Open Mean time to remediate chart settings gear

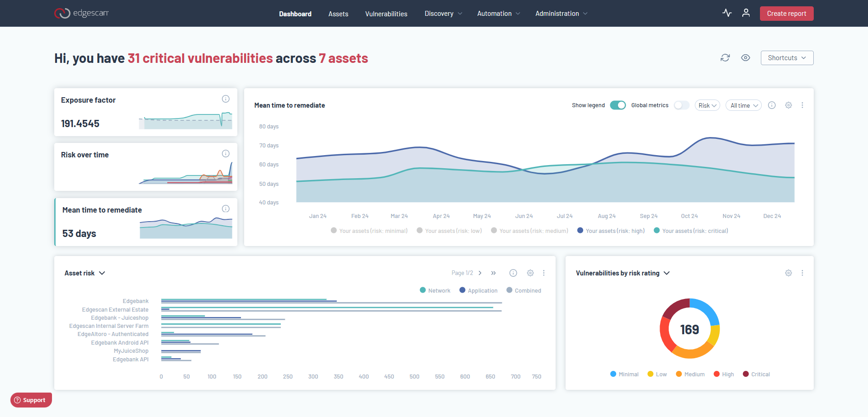788,105
